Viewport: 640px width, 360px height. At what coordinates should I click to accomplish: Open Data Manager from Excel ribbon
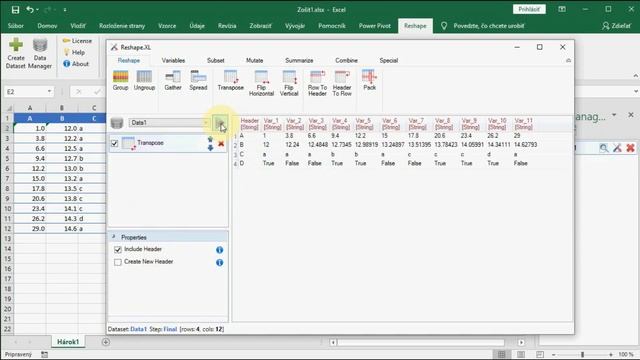click(40, 53)
